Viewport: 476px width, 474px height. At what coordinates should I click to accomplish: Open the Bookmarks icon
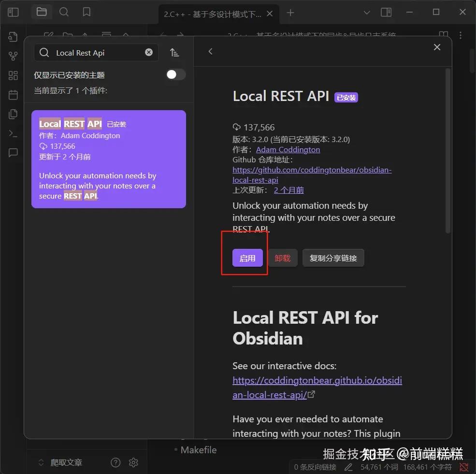point(86,12)
